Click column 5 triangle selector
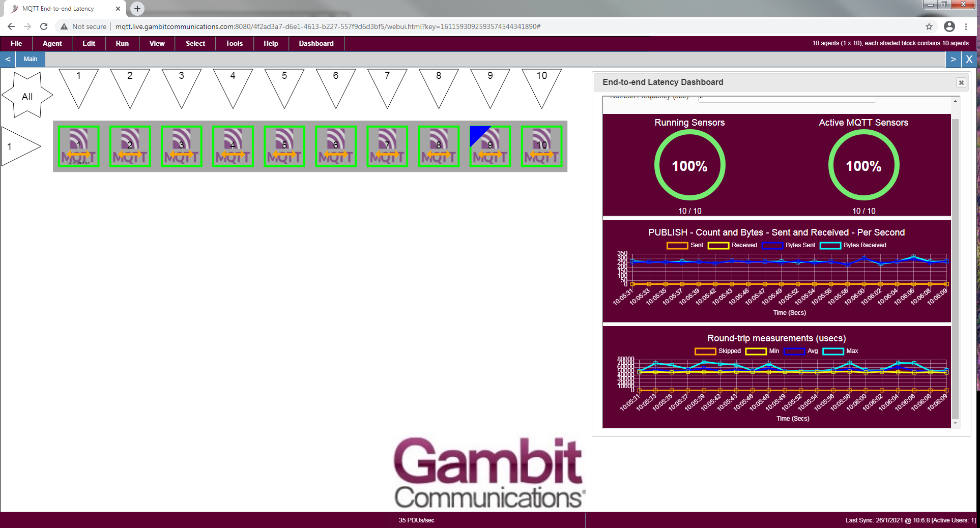 click(x=284, y=85)
